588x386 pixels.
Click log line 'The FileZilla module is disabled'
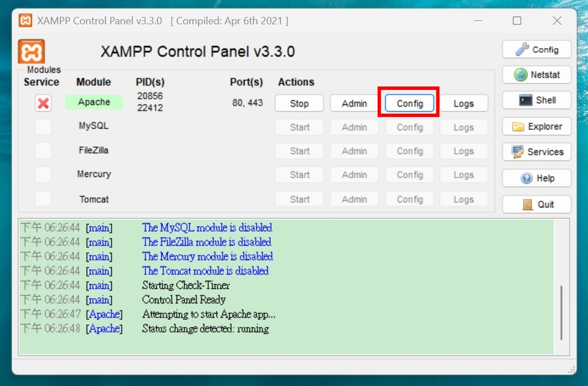pos(206,242)
